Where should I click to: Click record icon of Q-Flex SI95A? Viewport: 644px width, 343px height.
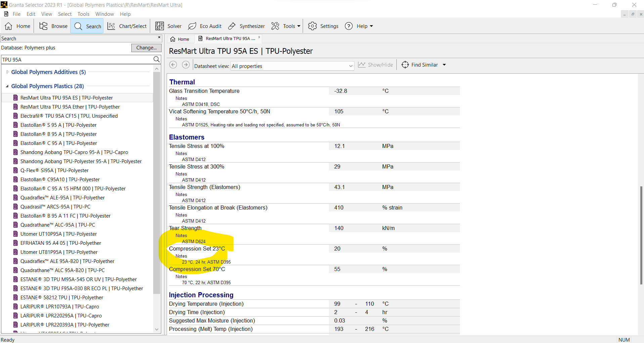tap(15, 170)
